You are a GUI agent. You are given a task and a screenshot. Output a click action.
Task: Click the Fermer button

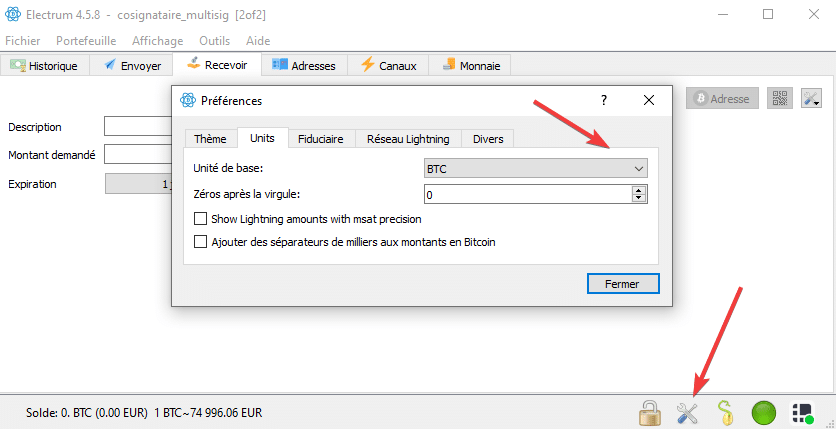point(623,284)
